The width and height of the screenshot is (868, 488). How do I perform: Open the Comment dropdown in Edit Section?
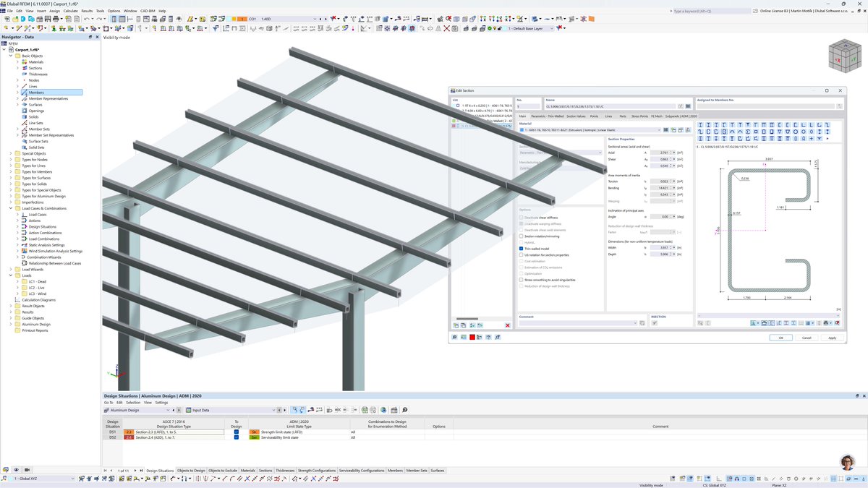click(635, 323)
